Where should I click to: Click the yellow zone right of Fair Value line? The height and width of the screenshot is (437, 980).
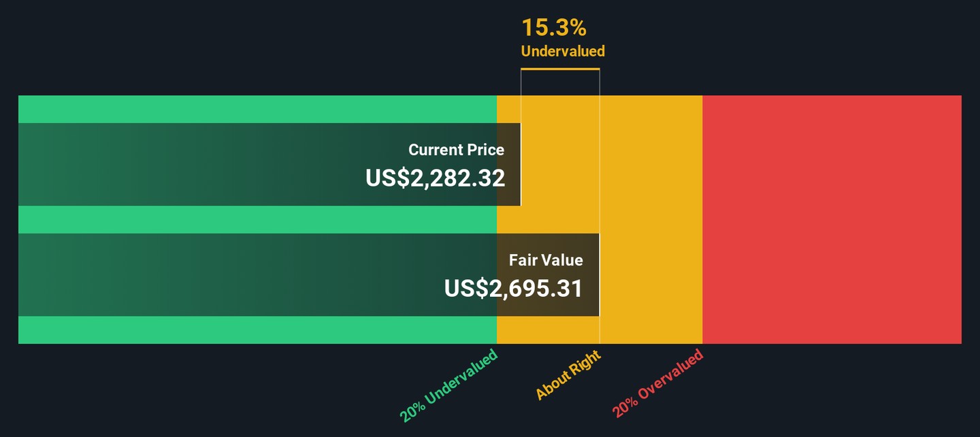tap(651, 219)
